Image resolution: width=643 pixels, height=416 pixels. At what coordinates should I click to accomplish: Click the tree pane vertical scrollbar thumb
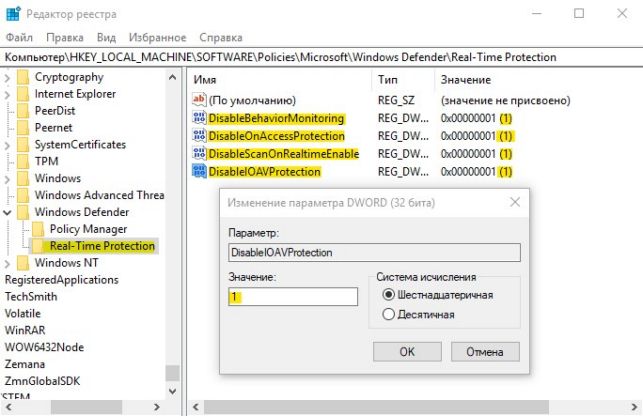click(x=172, y=373)
